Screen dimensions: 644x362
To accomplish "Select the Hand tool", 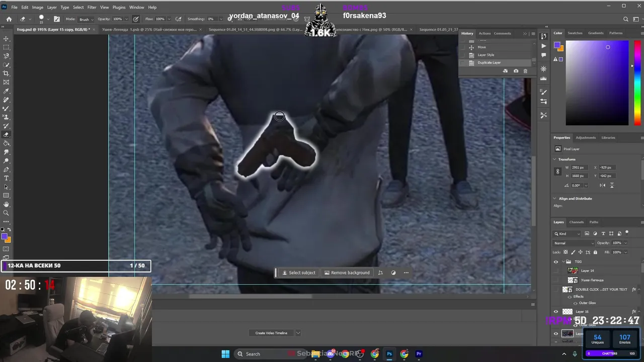I will click(6, 205).
